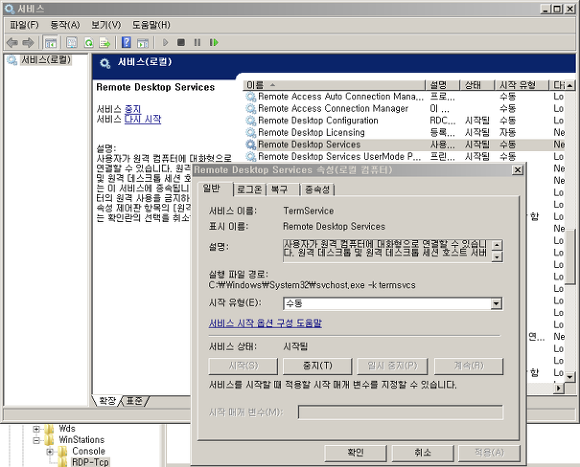Switch to the 로그온 tab

(x=250, y=190)
